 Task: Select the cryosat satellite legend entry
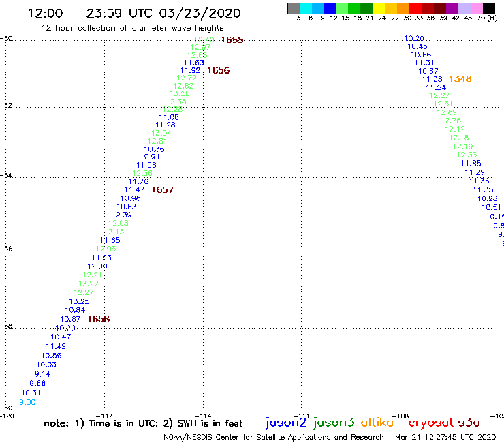tap(431, 423)
